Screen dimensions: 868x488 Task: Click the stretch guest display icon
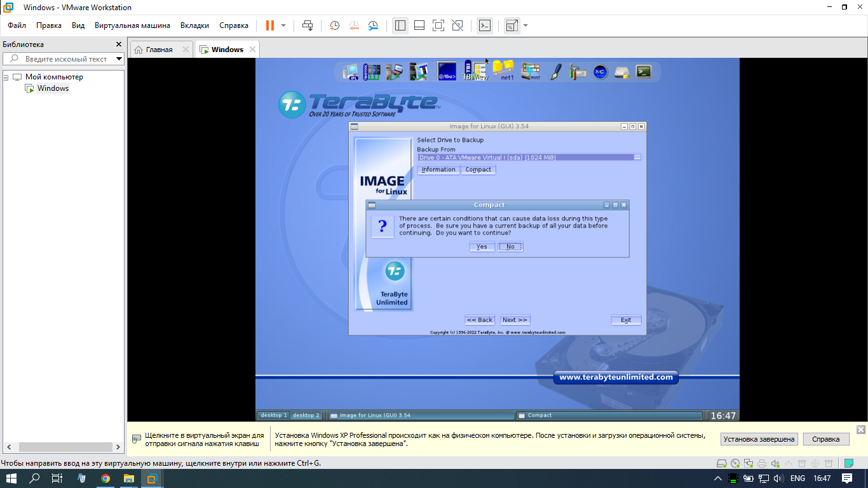point(512,25)
